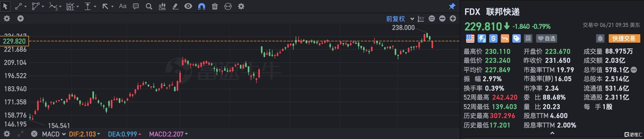Click the price alert bell button
Image resolution: width=644 pixels, height=139 pixels.
point(600,39)
